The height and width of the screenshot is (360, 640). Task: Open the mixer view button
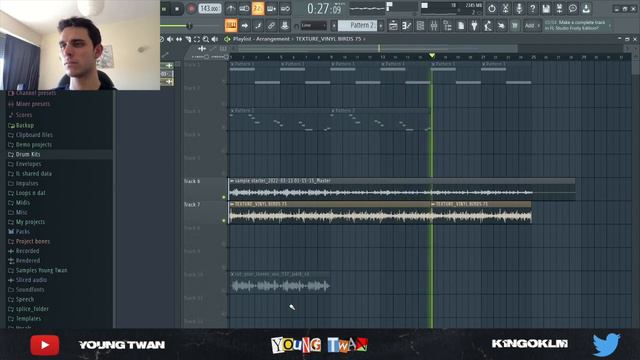pyautogui.click(x=433, y=26)
